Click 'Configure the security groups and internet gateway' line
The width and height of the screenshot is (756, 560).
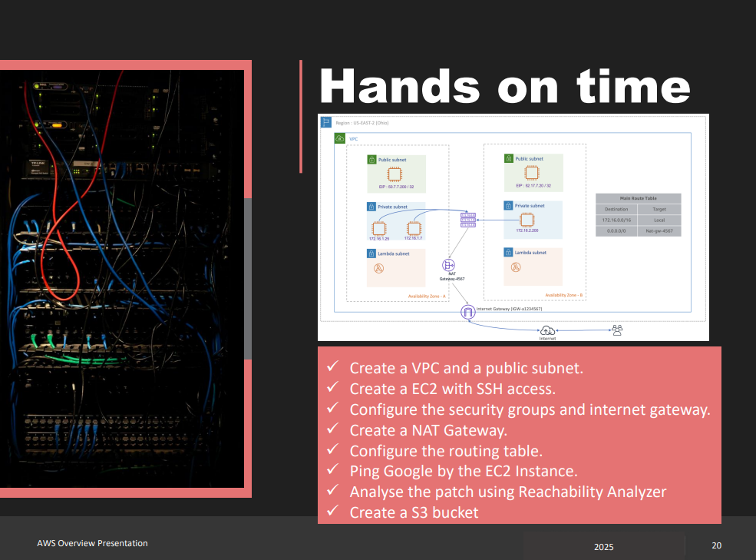530,410
